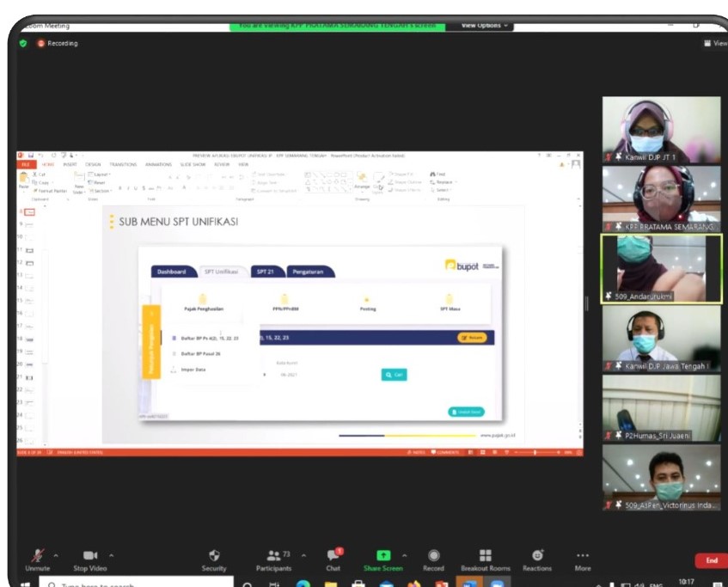
Task: Click the red End meeting button
Action: tap(711, 560)
